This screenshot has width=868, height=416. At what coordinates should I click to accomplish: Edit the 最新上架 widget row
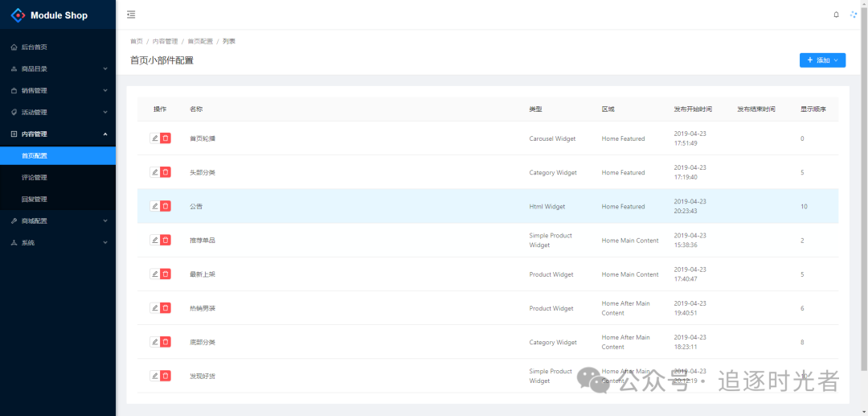(155, 274)
